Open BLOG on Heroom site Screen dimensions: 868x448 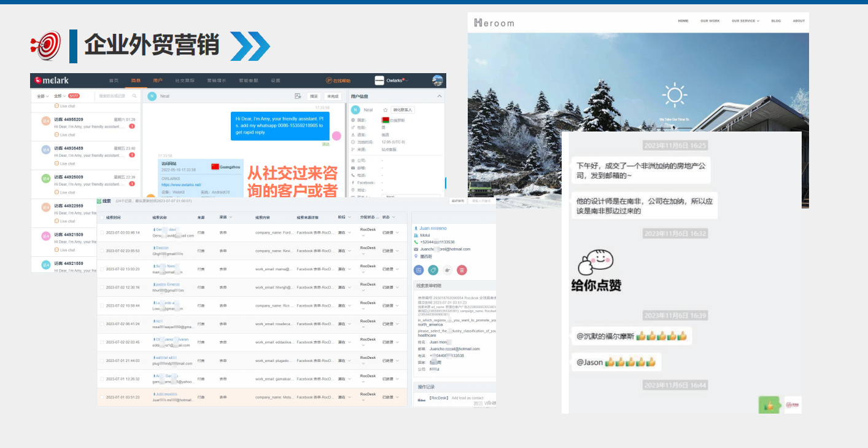point(776,21)
